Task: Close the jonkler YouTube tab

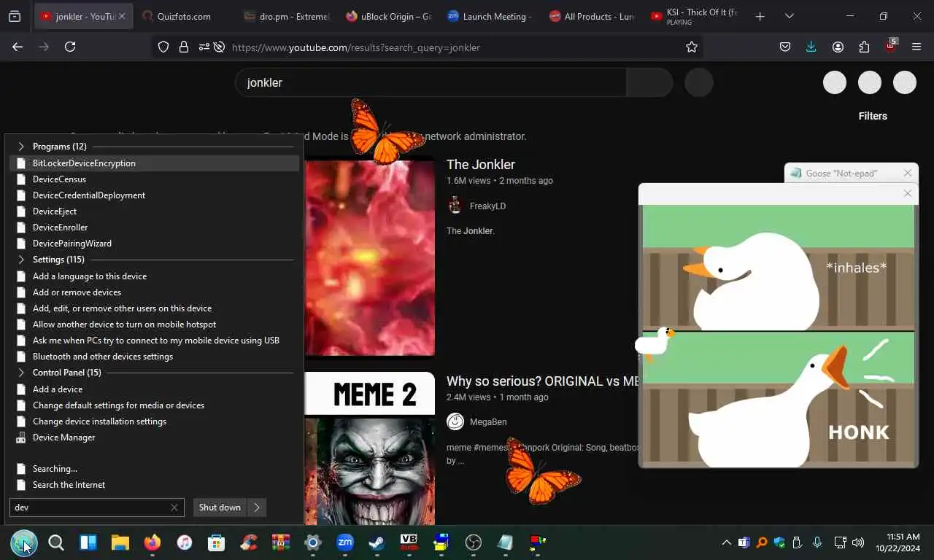Action: click(122, 16)
